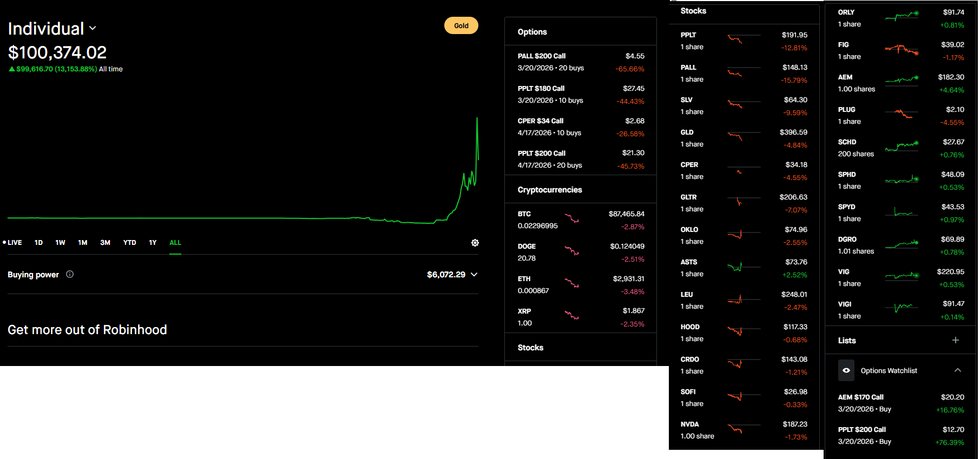
Task: Open the PPLT stock row at $191.95
Action: (744, 41)
